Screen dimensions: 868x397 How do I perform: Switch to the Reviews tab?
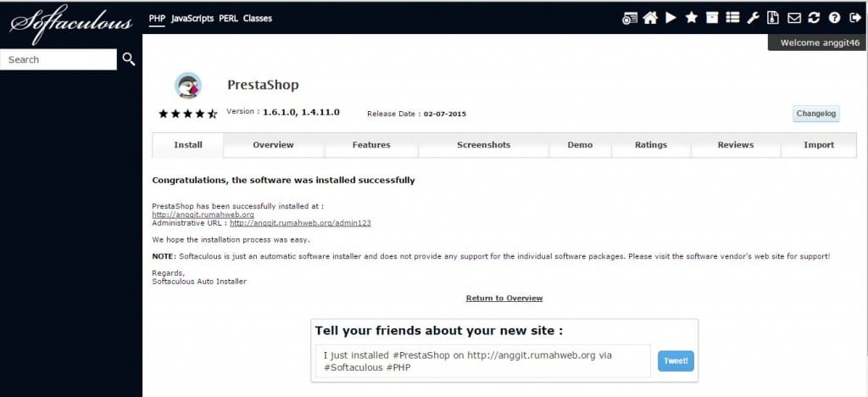[736, 145]
